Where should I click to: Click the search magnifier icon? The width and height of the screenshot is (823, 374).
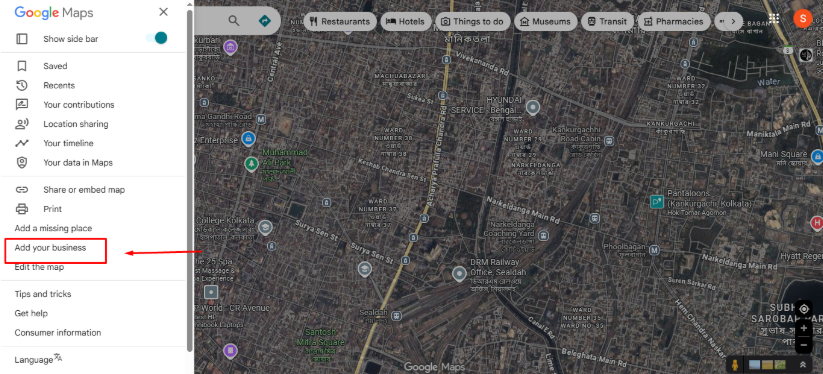point(234,21)
